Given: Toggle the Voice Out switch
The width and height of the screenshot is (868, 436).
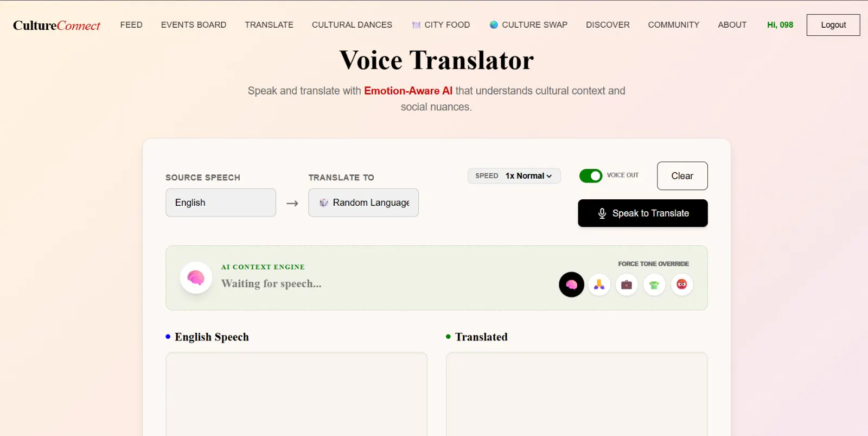Looking at the screenshot, I should [591, 176].
